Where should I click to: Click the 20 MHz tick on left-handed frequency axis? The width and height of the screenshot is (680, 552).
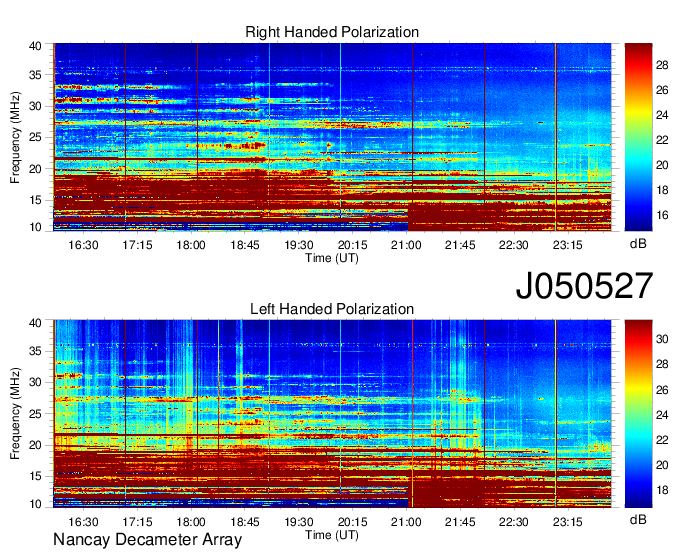tap(35, 445)
